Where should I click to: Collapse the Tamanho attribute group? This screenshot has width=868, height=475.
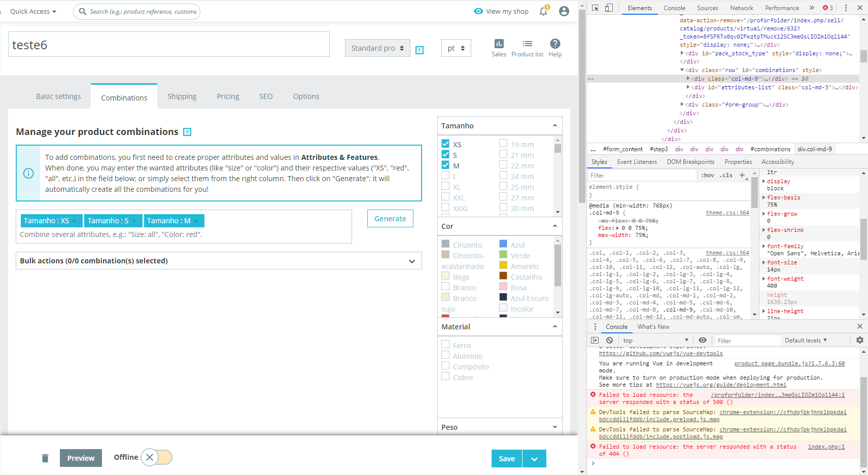pyautogui.click(x=555, y=125)
